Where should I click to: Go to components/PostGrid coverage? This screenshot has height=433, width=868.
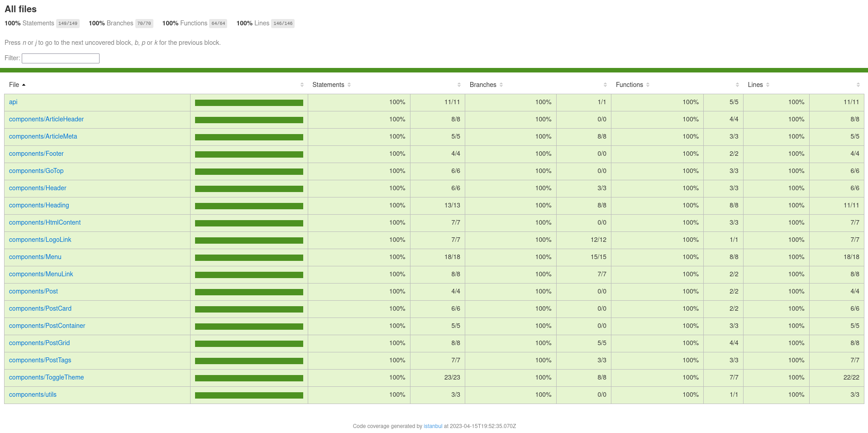(39, 343)
